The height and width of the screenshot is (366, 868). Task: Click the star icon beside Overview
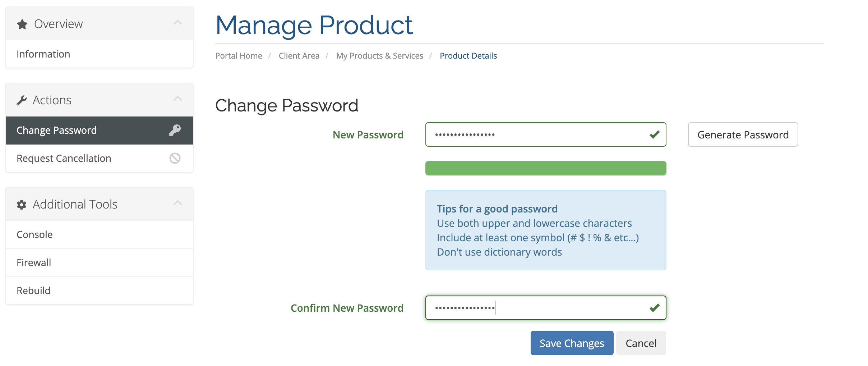[22, 24]
